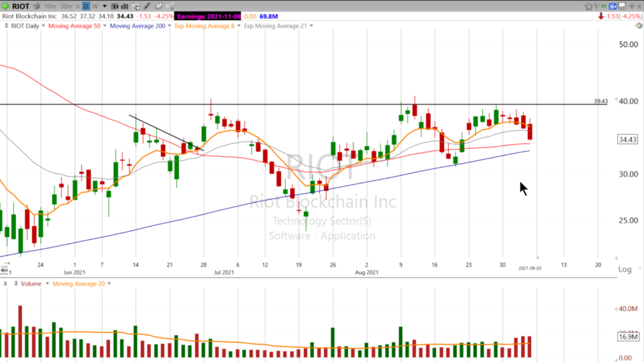Click the Exp Moving Average 21 label
Image resolution: width=644 pixels, height=362 pixels.
click(275, 26)
